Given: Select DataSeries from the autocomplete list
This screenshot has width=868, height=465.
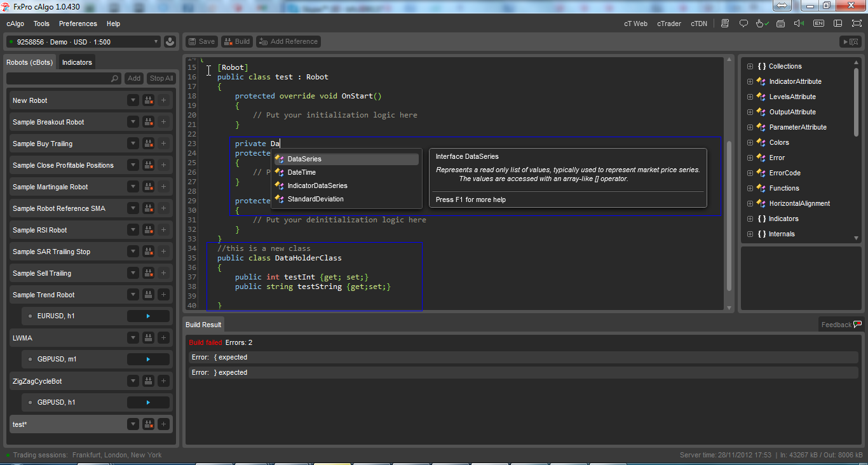Looking at the screenshot, I should (x=347, y=159).
